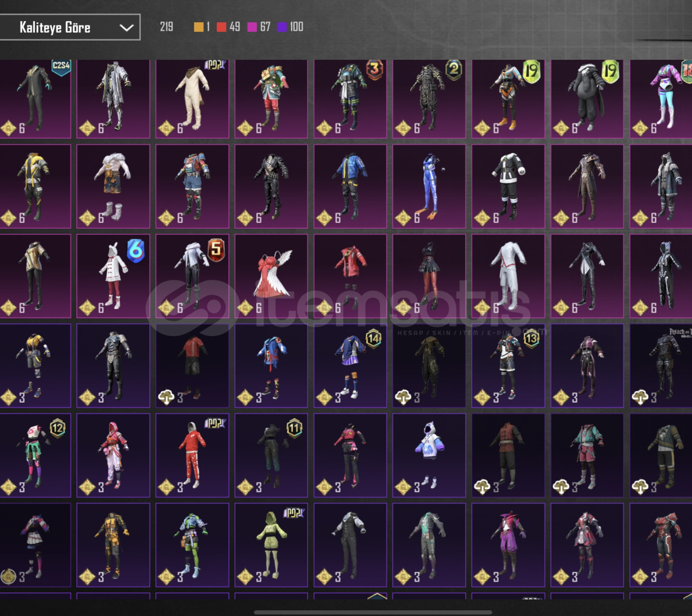Screen dimensions: 692x616
Task: Click download cloud on dark green jacket outfit
Action: point(640,487)
